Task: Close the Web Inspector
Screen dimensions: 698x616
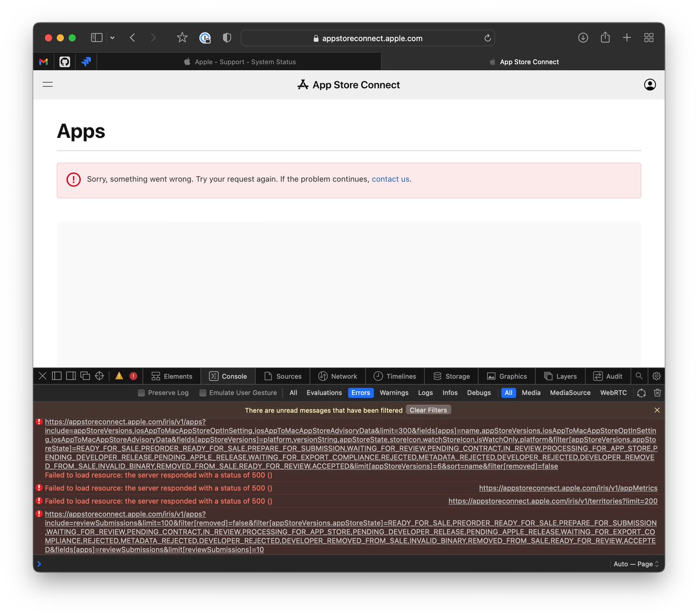Action: 42,376
